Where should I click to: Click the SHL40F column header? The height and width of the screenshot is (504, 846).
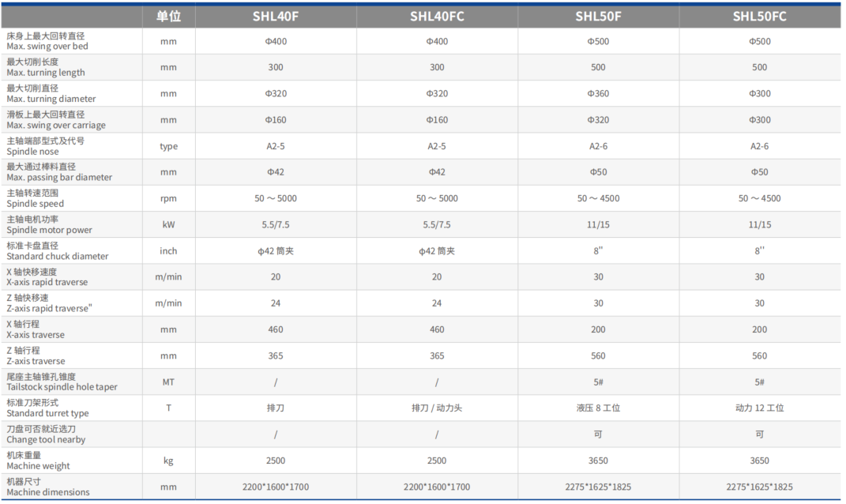coord(276,16)
